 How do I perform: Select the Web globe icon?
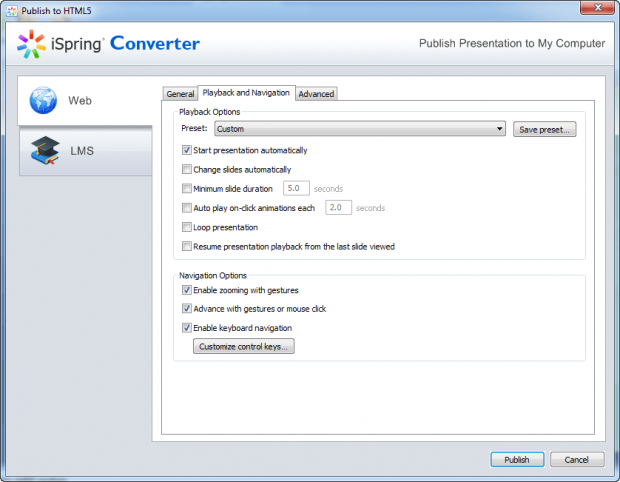pyautogui.click(x=43, y=100)
